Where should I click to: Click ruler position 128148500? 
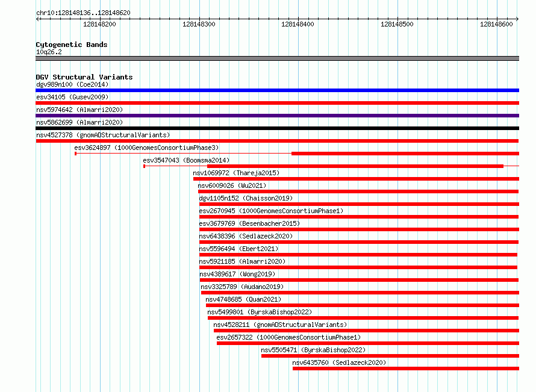click(x=397, y=24)
